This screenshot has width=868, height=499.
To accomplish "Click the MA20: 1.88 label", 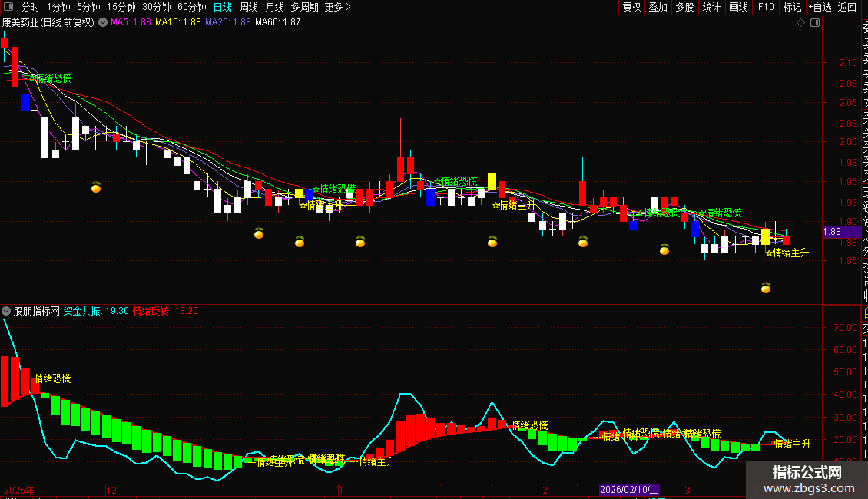I will pos(227,23).
